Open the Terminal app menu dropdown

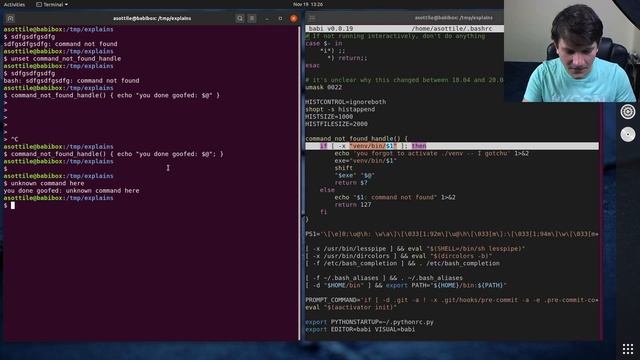[52, 4]
